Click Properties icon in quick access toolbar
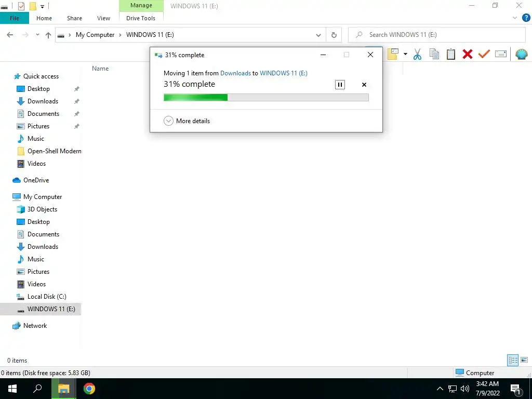The height and width of the screenshot is (399, 532). coord(21,6)
